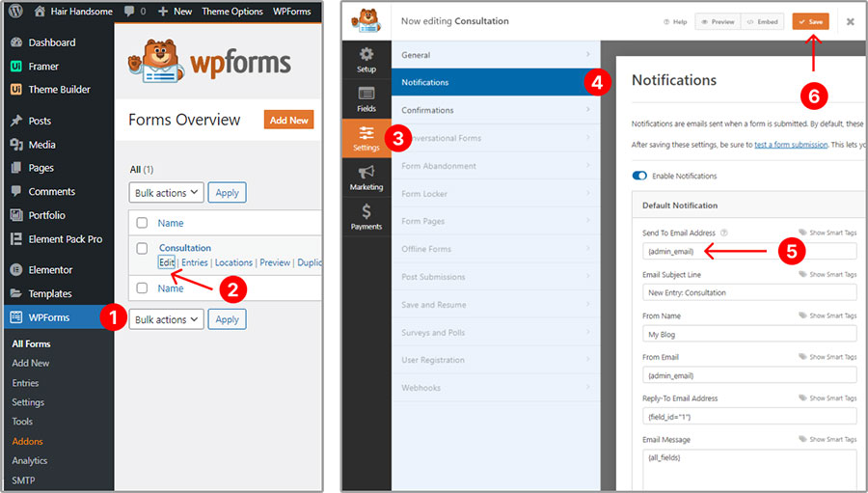Open Pages in the WordPress sidebar
Image resolution: width=868 pixels, height=493 pixels.
tap(41, 168)
